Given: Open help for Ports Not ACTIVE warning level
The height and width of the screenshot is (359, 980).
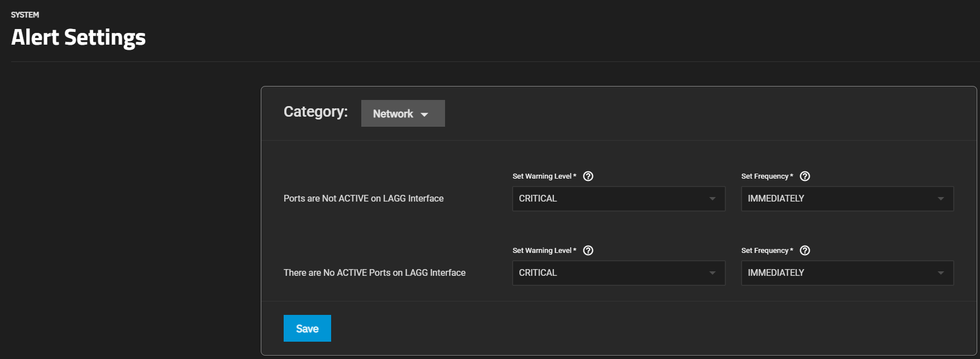Looking at the screenshot, I should point(588,176).
